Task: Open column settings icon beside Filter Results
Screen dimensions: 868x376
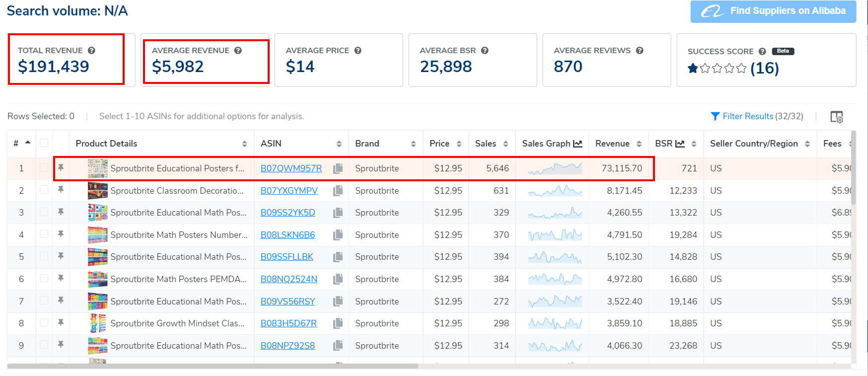Action: pyautogui.click(x=837, y=117)
